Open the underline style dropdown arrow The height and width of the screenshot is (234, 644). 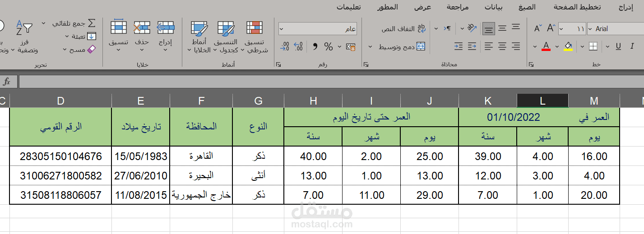tap(608, 46)
